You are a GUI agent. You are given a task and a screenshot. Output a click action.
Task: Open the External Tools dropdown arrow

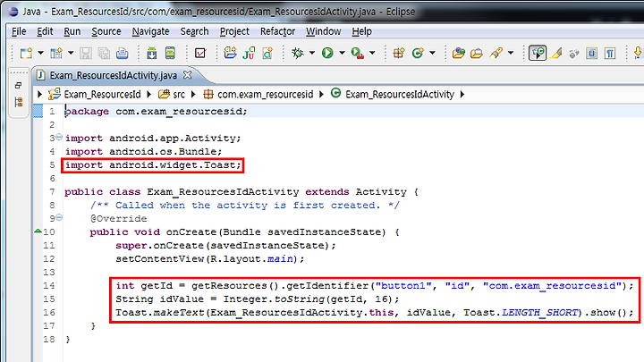[372, 53]
